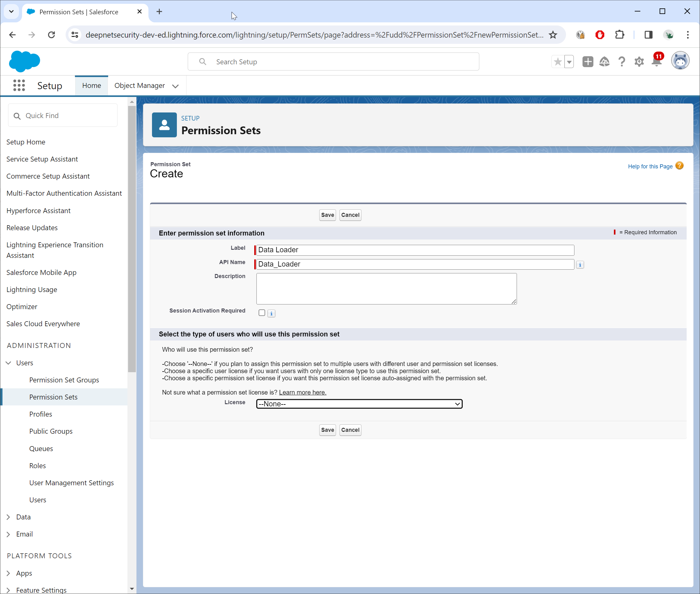Check Session Activation Required checkbox
The image size is (700, 594).
point(262,313)
